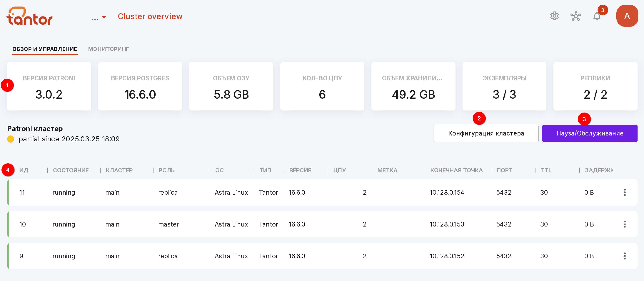Switch to the ОБЗОР И УПРАВЛЕНИЕ tab

[x=45, y=49]
